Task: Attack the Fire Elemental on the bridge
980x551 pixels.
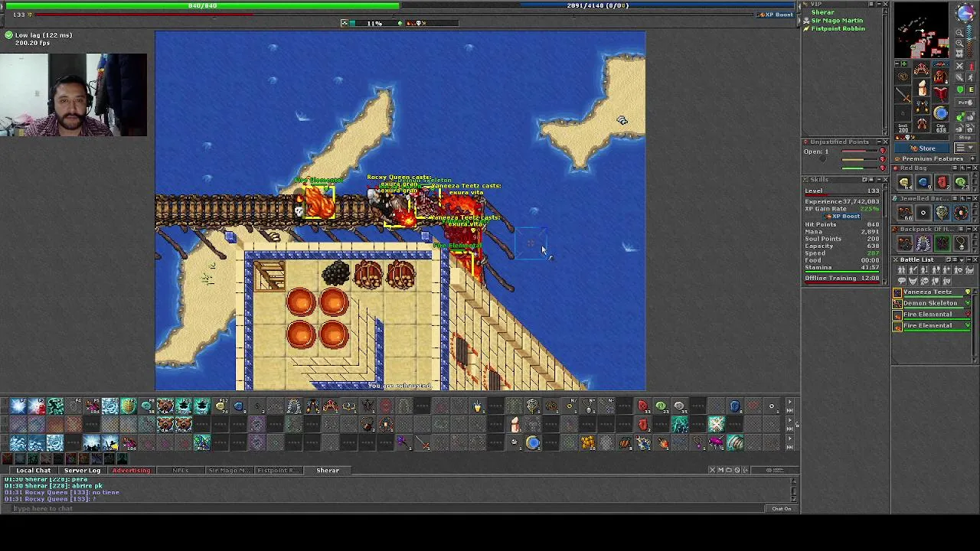Action: pos(318,203)
